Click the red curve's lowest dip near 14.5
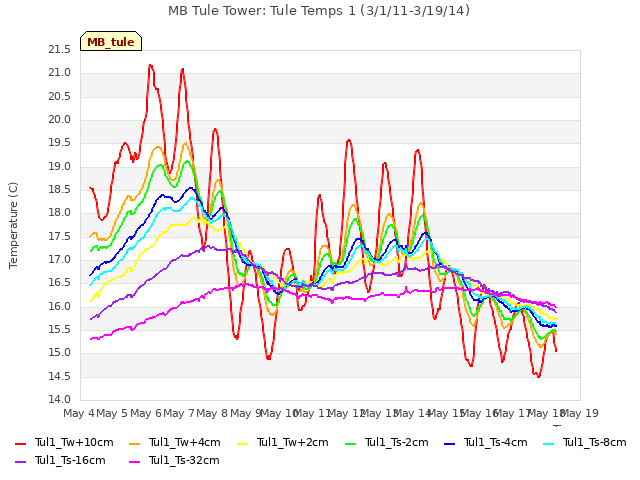 pyautogui.click(x=538, y=376)
